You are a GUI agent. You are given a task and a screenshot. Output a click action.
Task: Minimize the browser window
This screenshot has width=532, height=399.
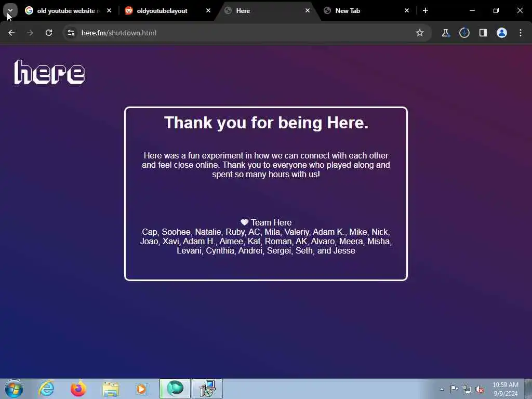point(472,10)
